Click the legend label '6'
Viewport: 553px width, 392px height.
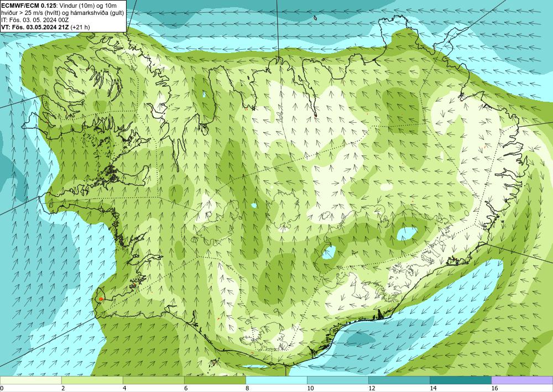[x=186, y=388]
